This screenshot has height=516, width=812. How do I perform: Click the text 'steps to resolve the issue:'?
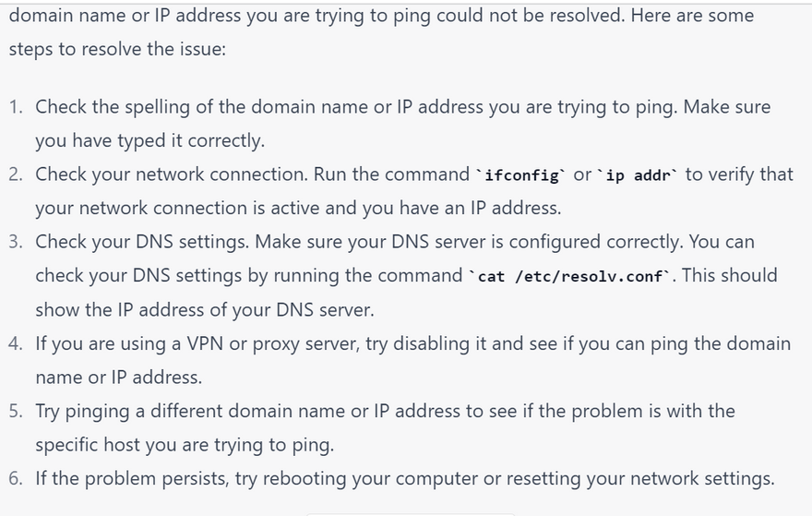[x=117, y=49]
